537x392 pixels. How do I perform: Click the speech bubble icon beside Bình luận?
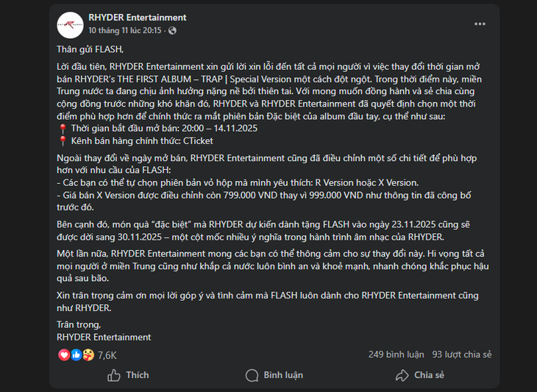[252, 375]
